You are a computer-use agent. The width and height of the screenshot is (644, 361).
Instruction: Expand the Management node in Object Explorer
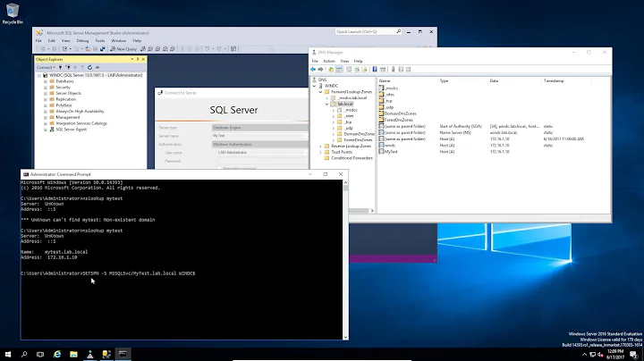click(x=46, y=117)
